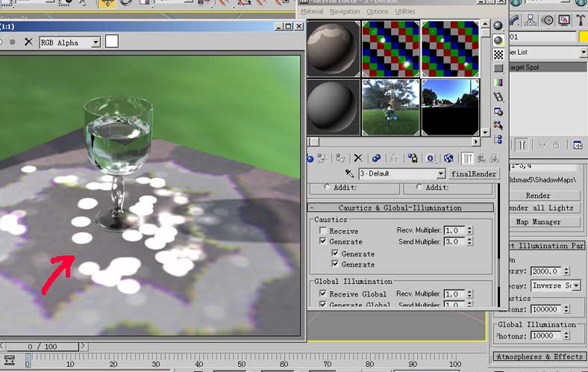Click Caustics Photons 100000 field
Screen dimensions: 588x372
pyautogui.click(x=547, y=309)
